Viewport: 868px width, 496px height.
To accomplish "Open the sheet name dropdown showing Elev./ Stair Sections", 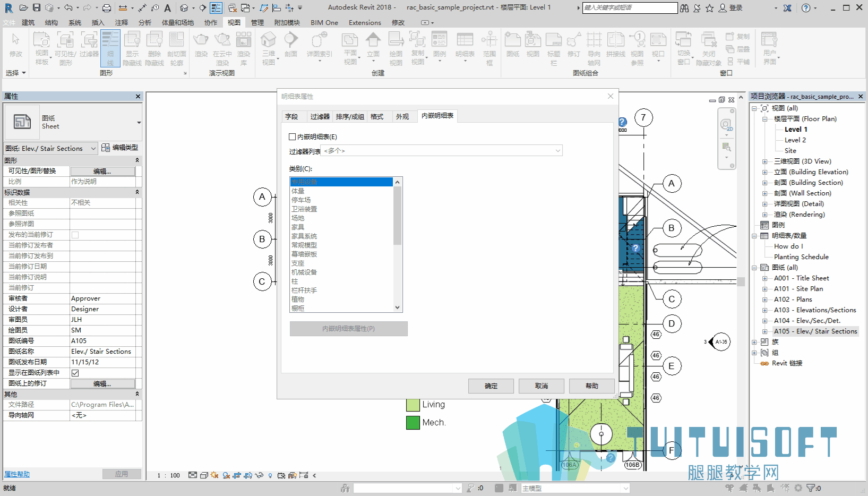I will tap(51, 149).
